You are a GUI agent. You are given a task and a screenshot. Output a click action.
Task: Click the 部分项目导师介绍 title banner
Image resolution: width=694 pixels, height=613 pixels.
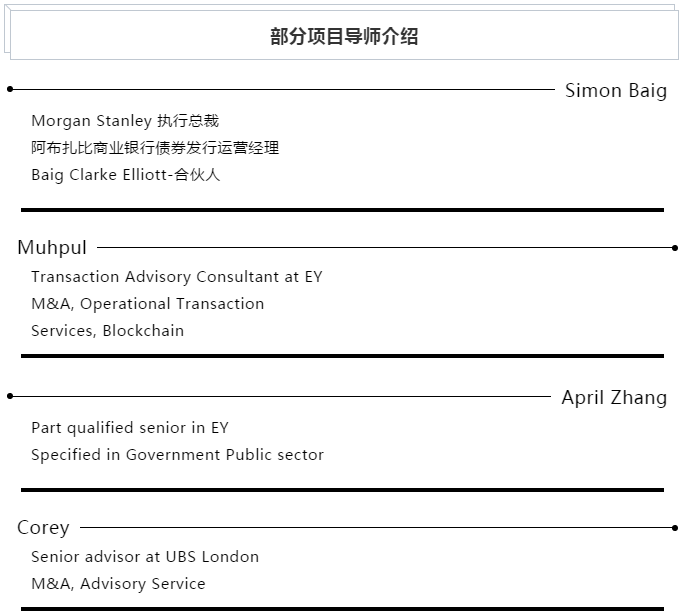[344, 37]
